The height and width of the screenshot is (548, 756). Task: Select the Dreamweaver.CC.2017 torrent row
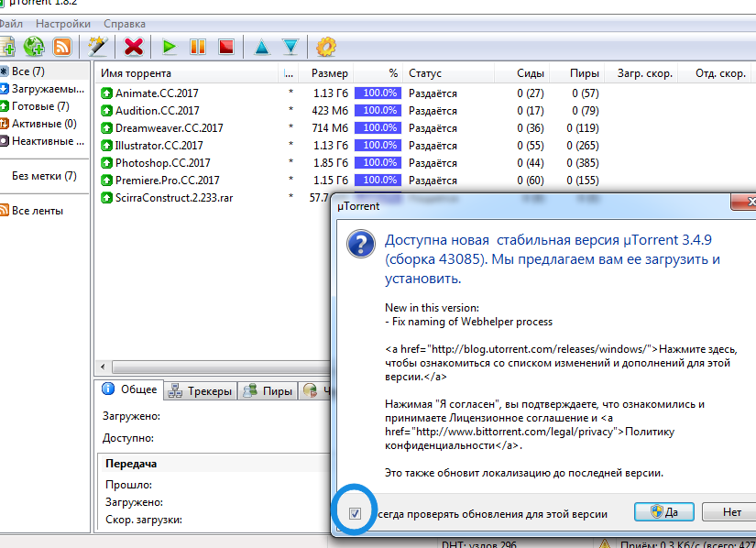click(424, 127)
